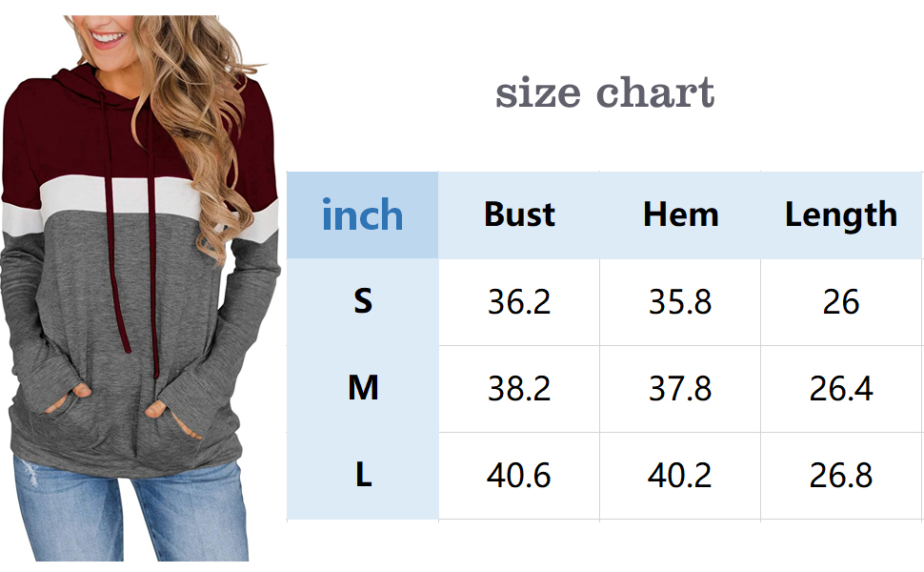Select the size S row label
This screenshot has width=924, height=572.
pyautogui.click(x=362, y=301)
